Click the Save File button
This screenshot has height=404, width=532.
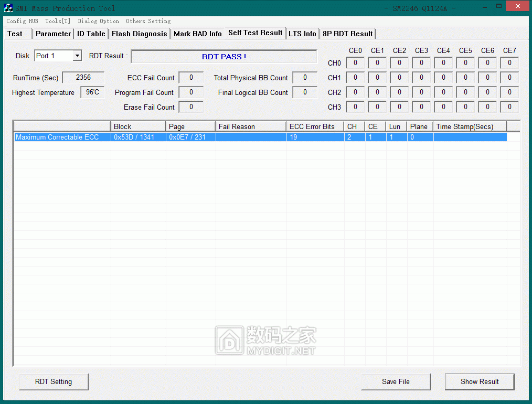tap(396, 381)
